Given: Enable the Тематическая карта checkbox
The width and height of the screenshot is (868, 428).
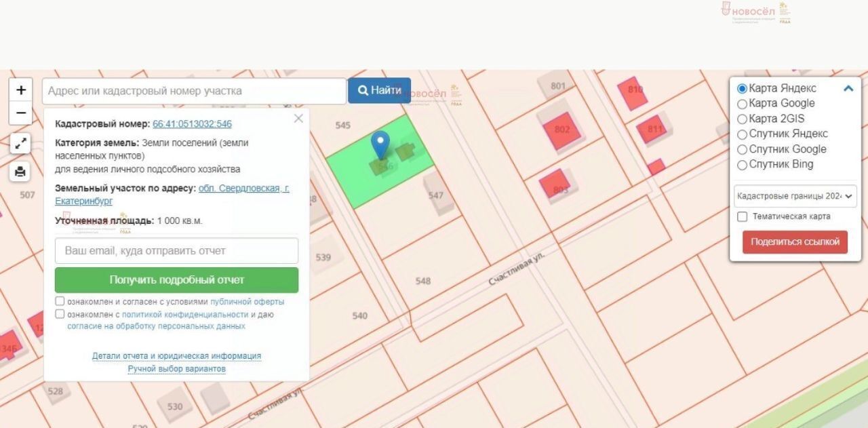Looking at the screenshot, I should pyautogui.click(x=743, y=216).
